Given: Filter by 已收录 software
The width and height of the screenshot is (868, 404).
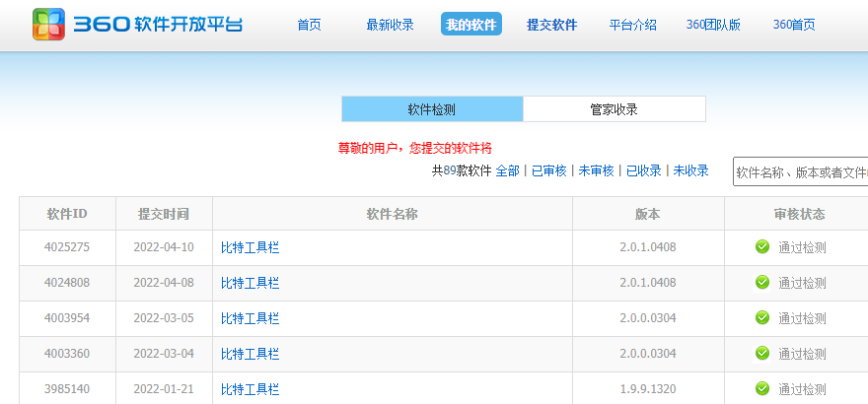Looking at the screenshot, I should (643, 170).
